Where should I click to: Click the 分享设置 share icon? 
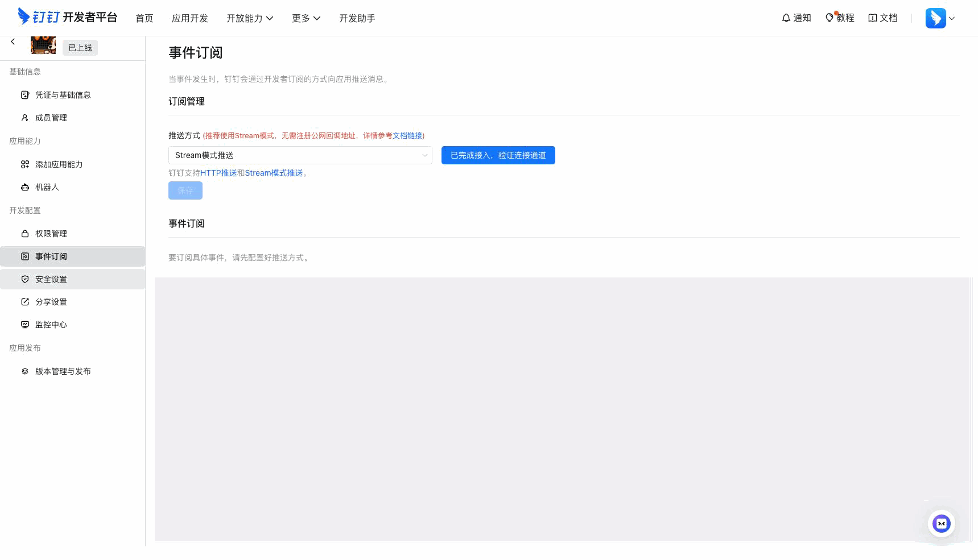pyautogui.click(x=25, y=302)
